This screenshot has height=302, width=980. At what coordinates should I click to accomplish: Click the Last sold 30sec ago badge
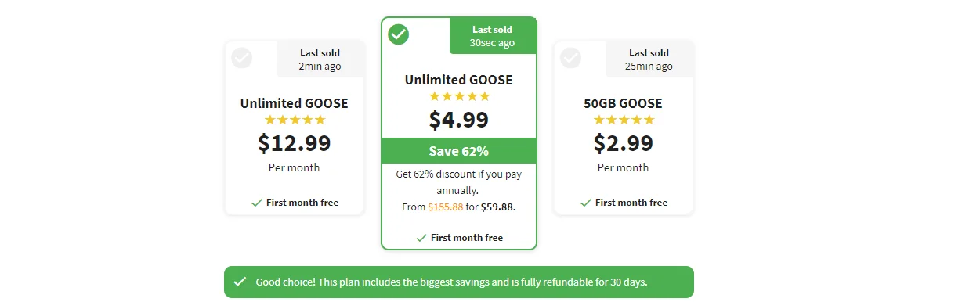pyautogui.click(x=493, y=36)
